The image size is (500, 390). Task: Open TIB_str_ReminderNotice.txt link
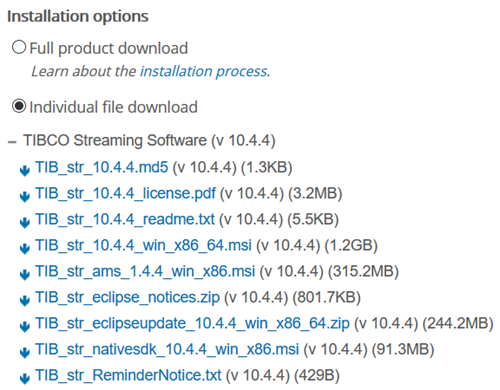click(128, 376)
